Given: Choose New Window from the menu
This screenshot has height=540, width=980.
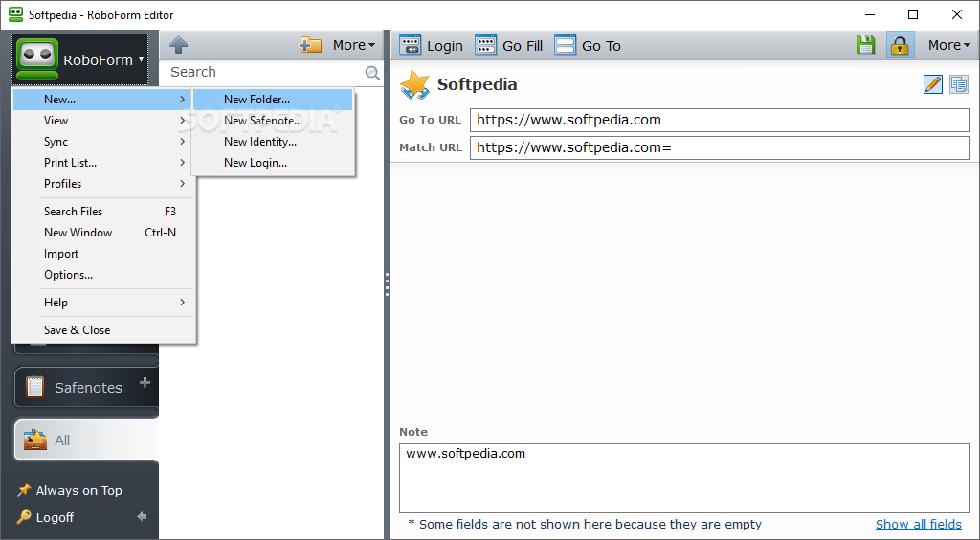Looking at the screenshot, I should (103, 233).
